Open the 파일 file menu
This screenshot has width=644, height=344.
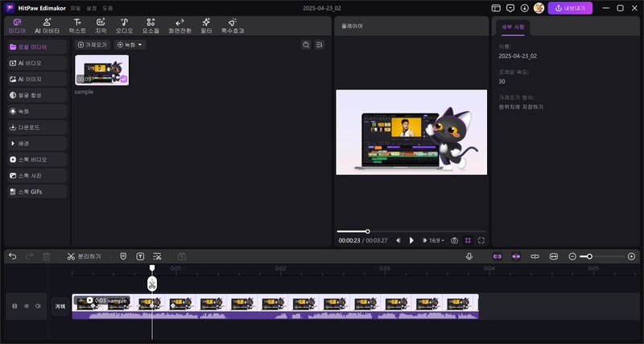(x=75, y=8)
